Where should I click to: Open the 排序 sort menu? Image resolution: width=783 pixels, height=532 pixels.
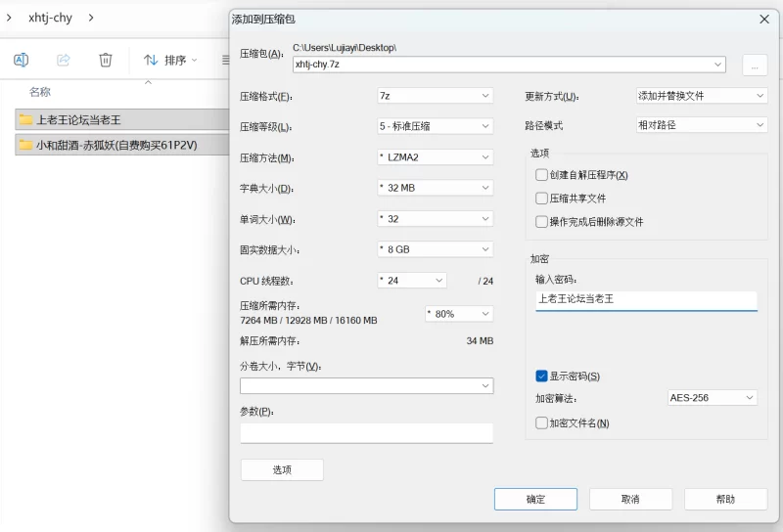170,60
